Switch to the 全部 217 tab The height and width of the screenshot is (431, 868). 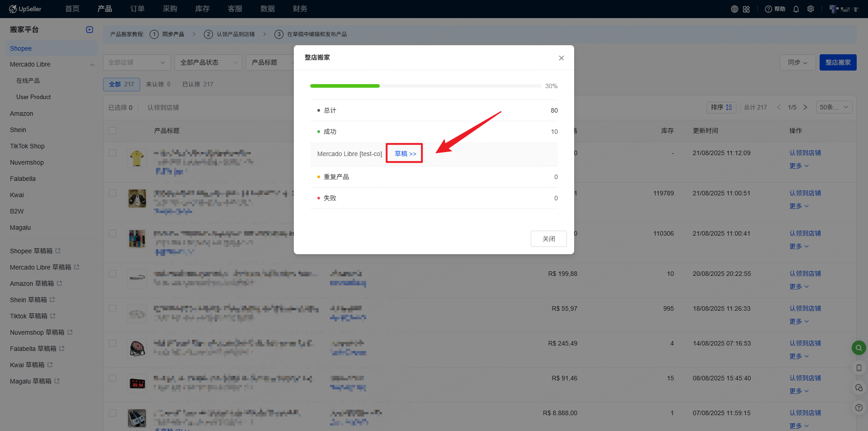point(122,84)
